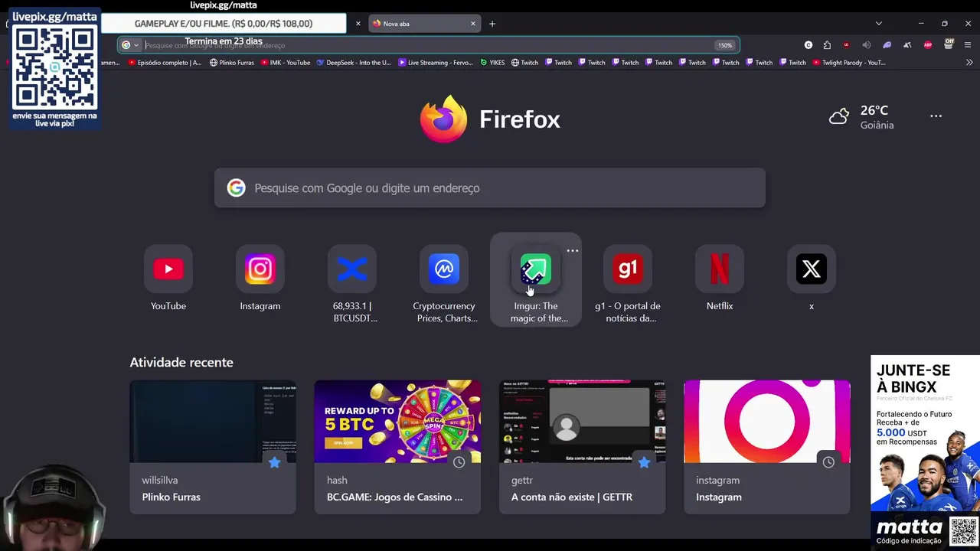Open the GETTR recent activity card
Image resolution: width=980 pixels, height=551 pixels.
point(582,447)
